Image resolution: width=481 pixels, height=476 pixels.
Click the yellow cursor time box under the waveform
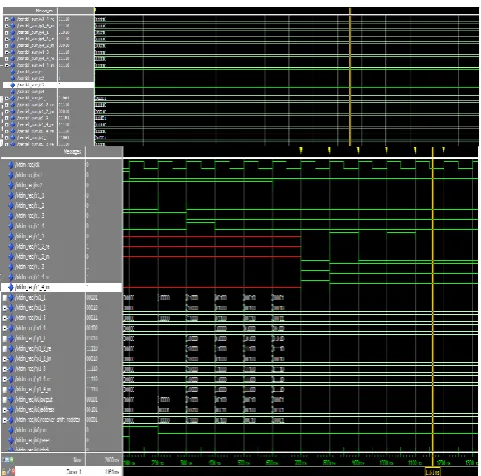[432, 472]
